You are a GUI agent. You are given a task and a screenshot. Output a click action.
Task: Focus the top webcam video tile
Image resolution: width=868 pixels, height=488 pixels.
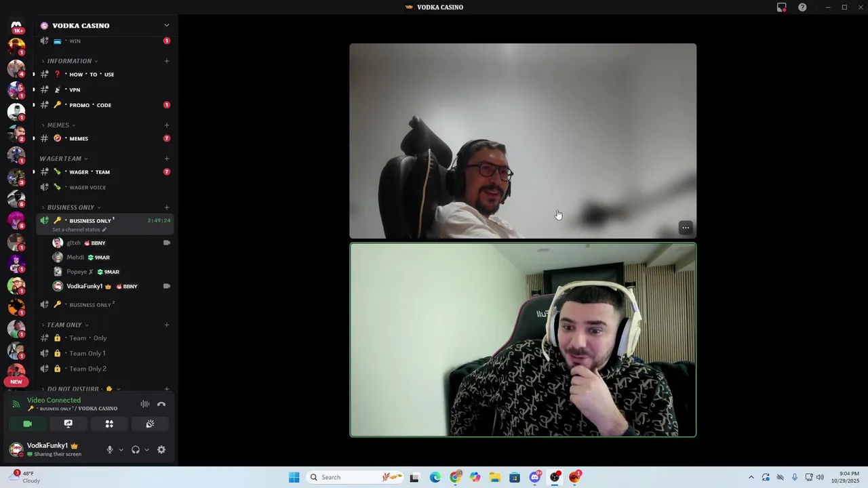pyautogui.click(x=523, y=141)
